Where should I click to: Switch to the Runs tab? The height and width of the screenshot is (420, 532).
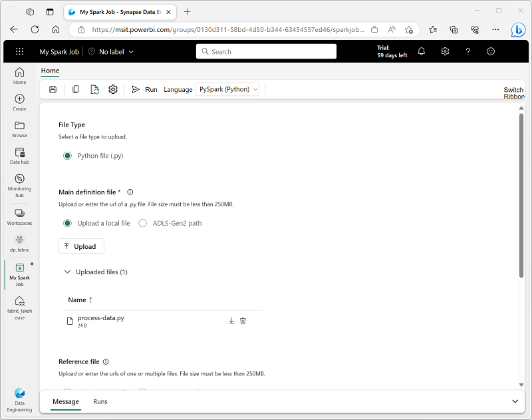pyautogui.click(x=100, y=401)
